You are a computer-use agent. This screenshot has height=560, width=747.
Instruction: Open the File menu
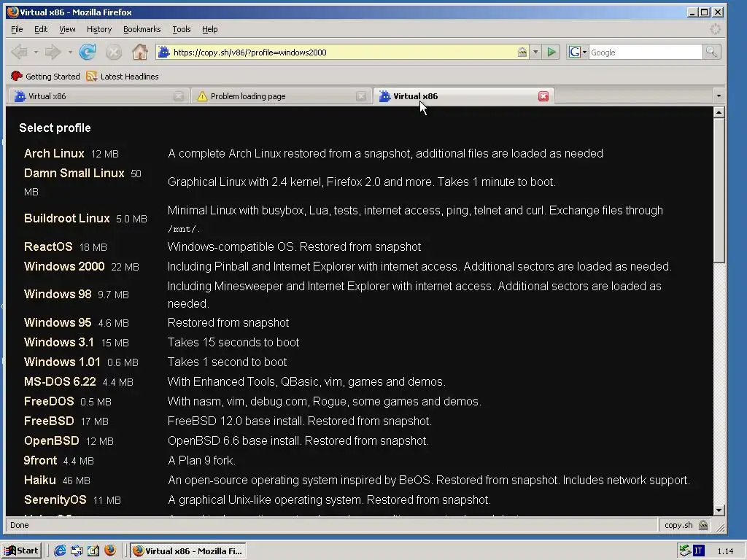point(17,29)
